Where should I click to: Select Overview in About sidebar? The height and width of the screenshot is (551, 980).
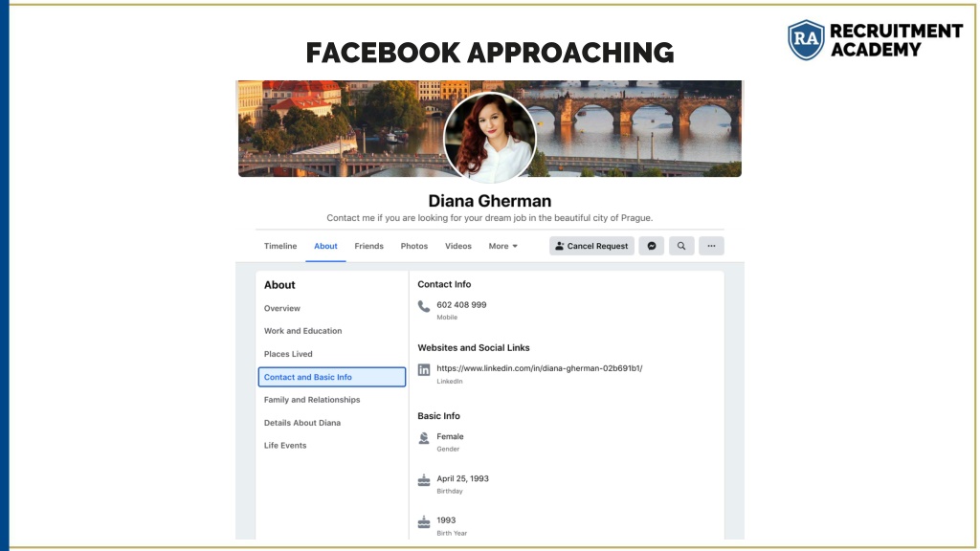click(282, 308)
